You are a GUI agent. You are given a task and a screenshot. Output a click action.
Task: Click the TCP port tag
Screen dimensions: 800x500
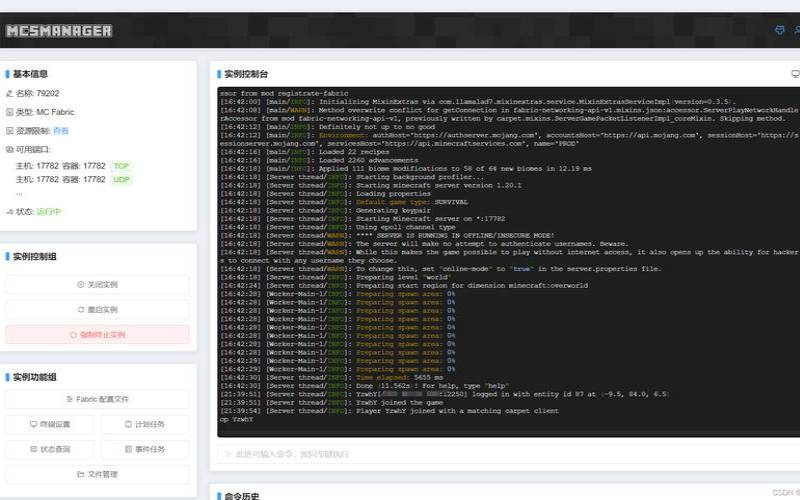coord(121,166)
